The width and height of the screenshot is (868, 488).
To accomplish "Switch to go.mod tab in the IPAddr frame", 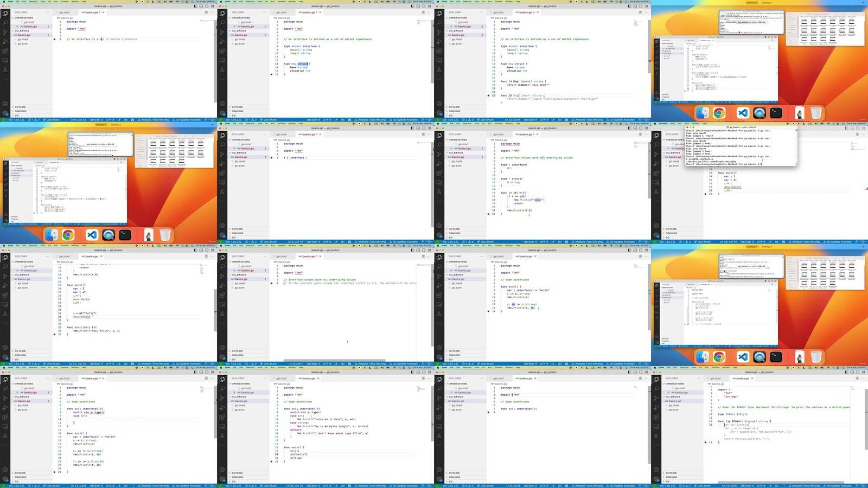I will [716, 378].
